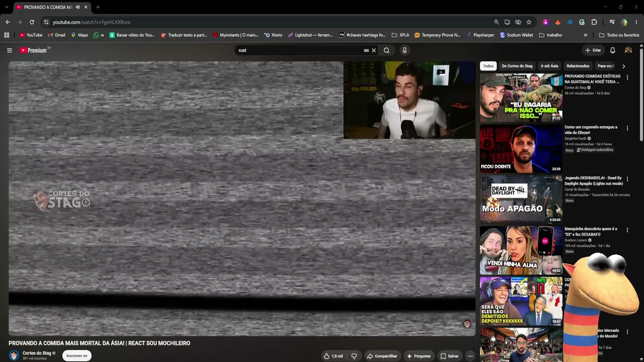Viewport: 644px width, 362px height.
Task: Reload the current page
Action: tap(32, 22)
